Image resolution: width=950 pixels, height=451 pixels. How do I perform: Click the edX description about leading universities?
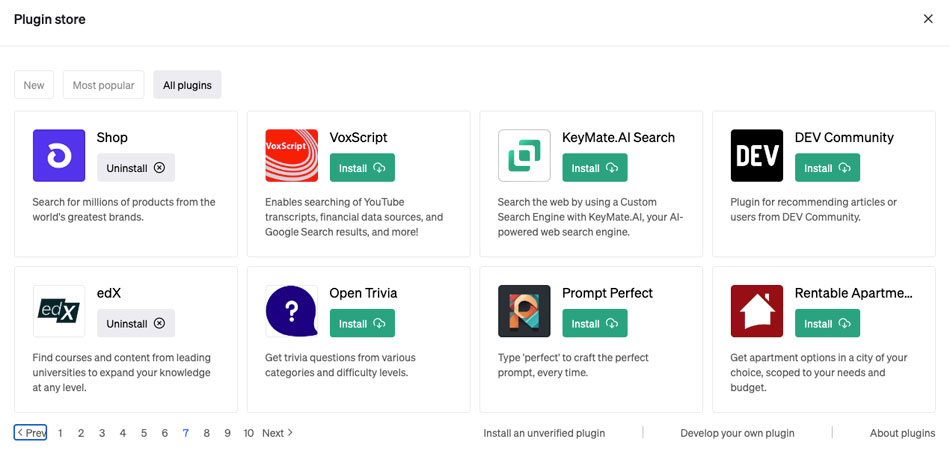tap(121, 372)
